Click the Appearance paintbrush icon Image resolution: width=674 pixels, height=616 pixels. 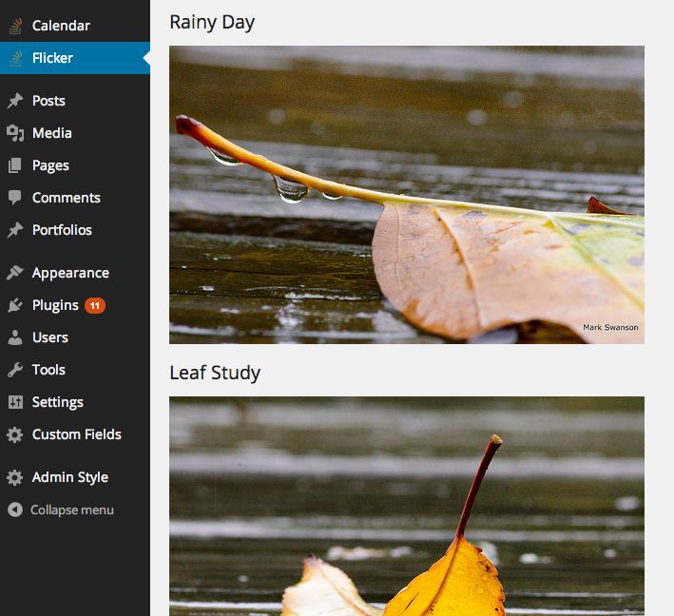click(x=15, y=273)
